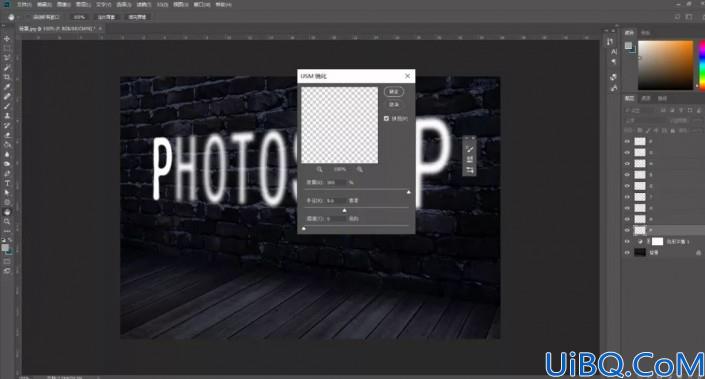Select the Blur tool
This screenshot has height=379, width=705.
[x=7, y=154]
